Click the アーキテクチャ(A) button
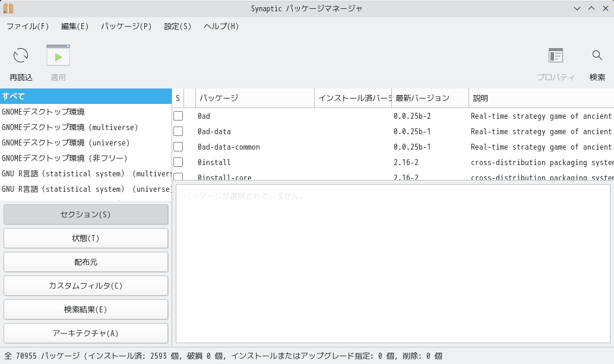This screenshot has height=364, width=614. (x=86, y=333)
